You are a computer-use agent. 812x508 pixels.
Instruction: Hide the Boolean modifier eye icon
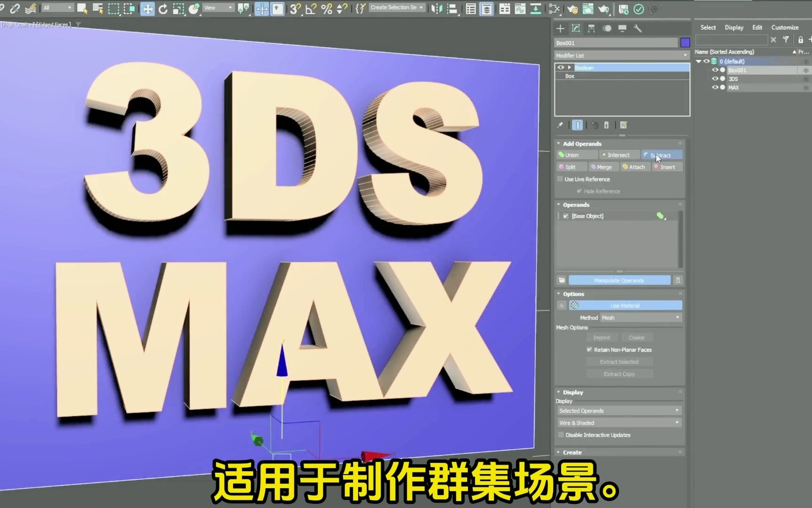click(561, 68)
